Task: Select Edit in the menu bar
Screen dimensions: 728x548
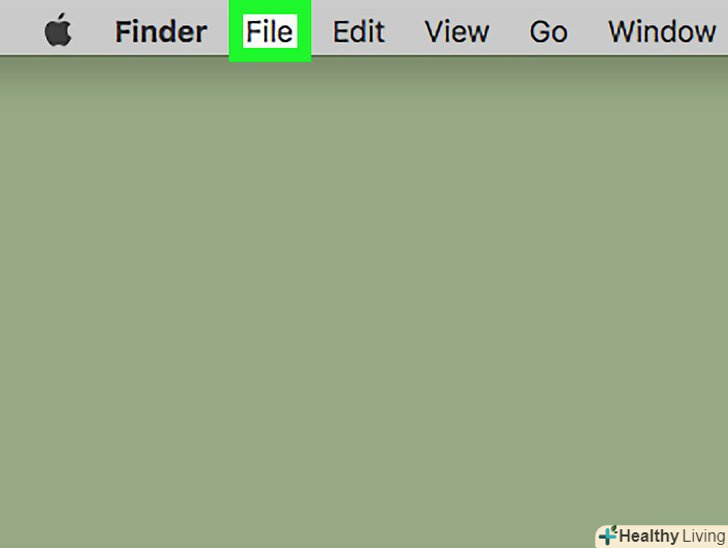Action: 358,32
